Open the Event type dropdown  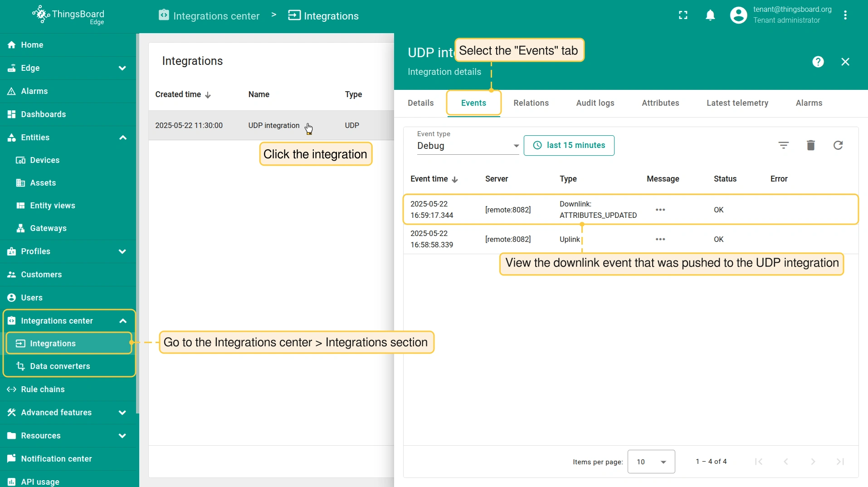click(x=468, y=146)
